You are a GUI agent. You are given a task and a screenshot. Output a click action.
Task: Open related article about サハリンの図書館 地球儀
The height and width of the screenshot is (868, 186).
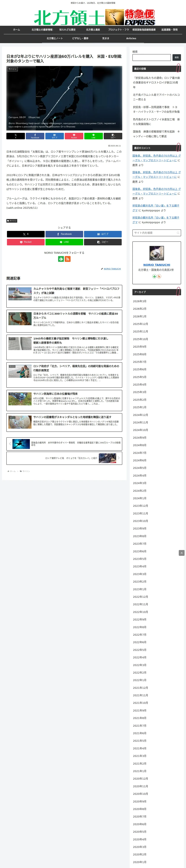tap(64, 423)
